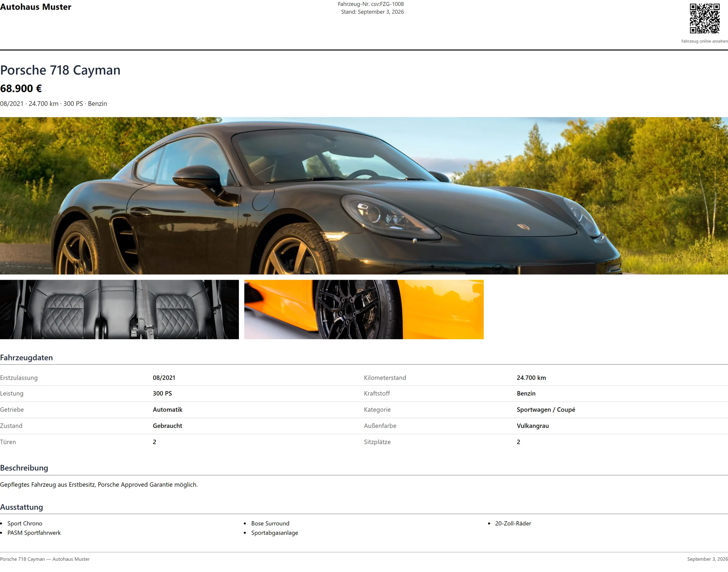Click the summary line '08/2021 · 24.700 km · 300 PS · Benzin'
Viewport: 728px width, 572px height.
(x=54, y=104)
